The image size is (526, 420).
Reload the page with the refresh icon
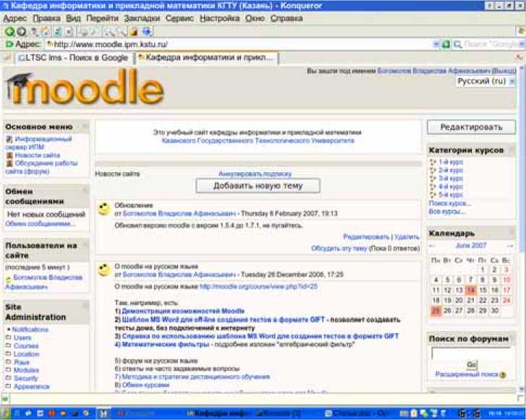[58, 32]
